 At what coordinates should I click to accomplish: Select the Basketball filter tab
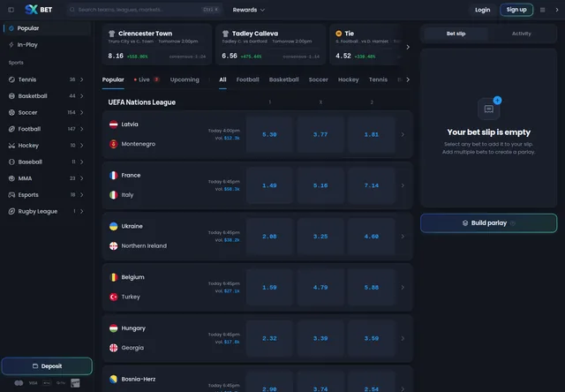[x=284, y=79]
